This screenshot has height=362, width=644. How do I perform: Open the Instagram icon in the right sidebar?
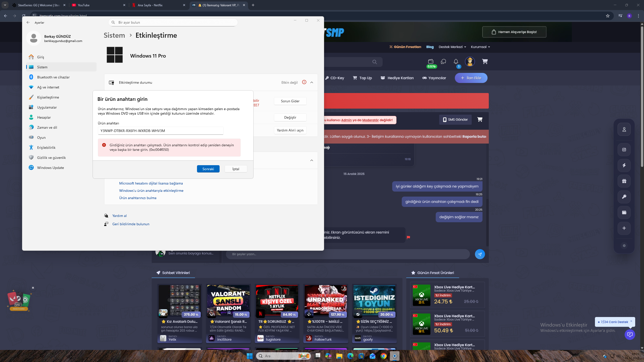point(624,150)
